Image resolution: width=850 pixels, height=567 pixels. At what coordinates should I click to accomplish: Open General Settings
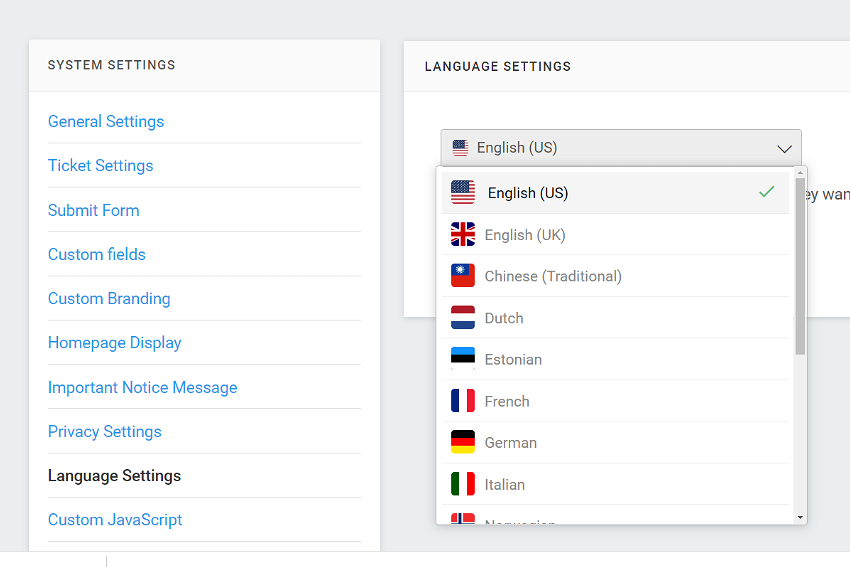coord(106,121)
